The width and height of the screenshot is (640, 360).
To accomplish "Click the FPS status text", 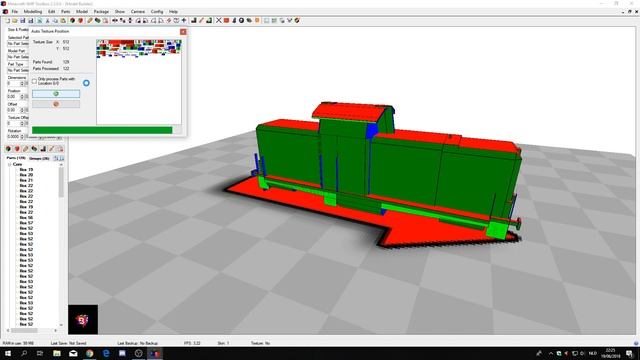I will [192, 344].
